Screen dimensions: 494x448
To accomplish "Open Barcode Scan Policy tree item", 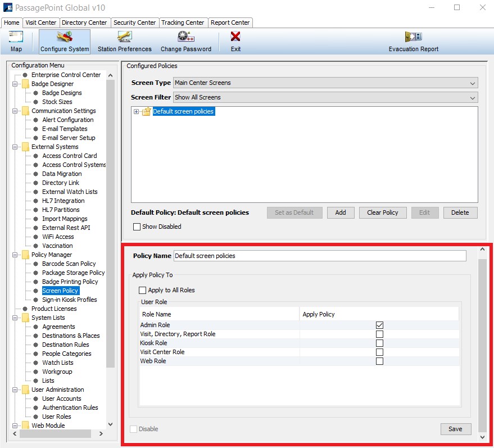I will 69,264.
